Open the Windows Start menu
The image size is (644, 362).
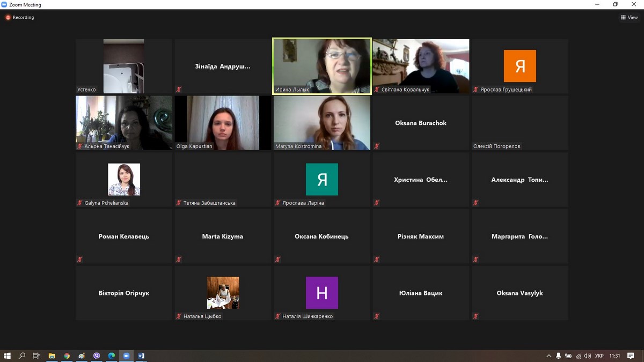coord(8,356)
